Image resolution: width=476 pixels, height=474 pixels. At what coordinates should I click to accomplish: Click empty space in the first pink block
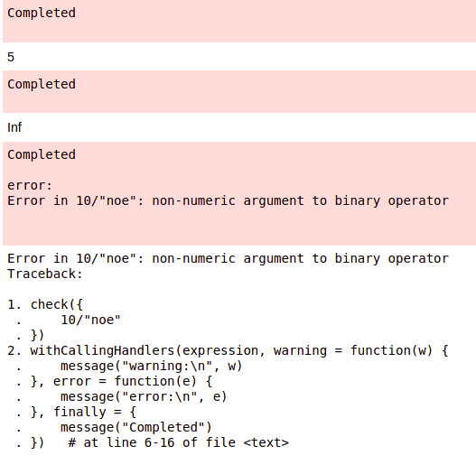click(x=273, y=22)
